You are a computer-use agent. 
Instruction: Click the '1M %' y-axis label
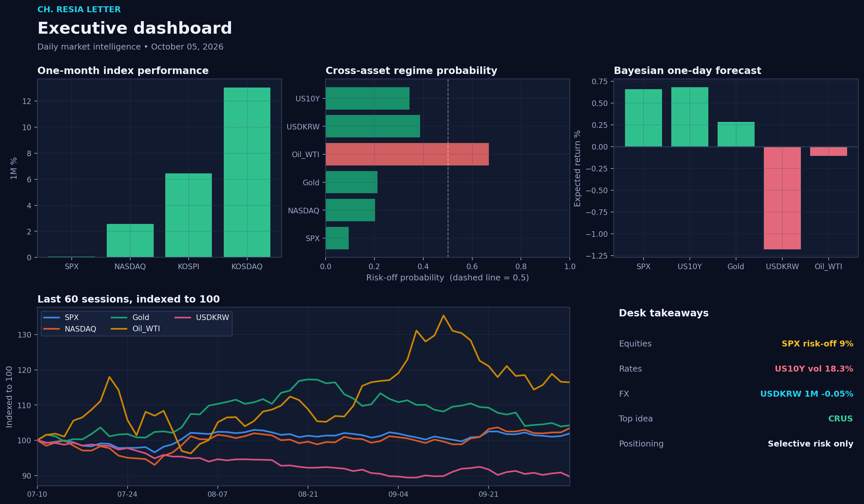point(14,168)
